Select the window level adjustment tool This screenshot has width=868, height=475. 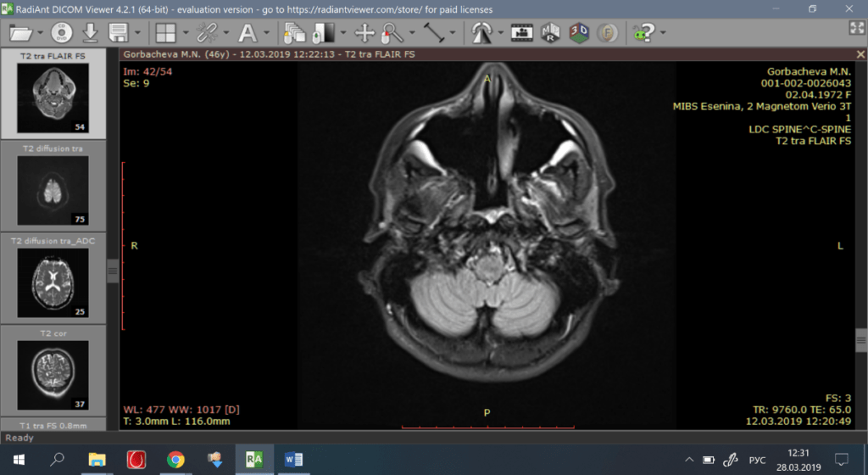click(x=323, y=33)
